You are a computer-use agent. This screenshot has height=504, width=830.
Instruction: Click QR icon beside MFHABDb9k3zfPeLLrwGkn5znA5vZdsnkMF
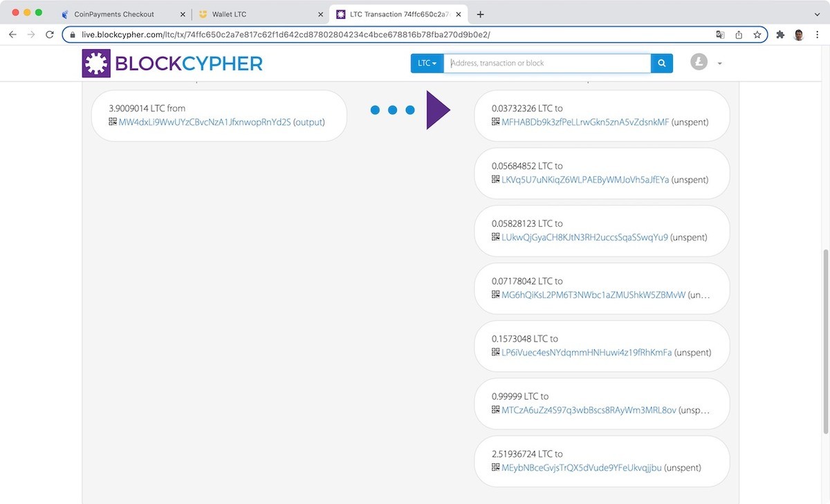495,122
